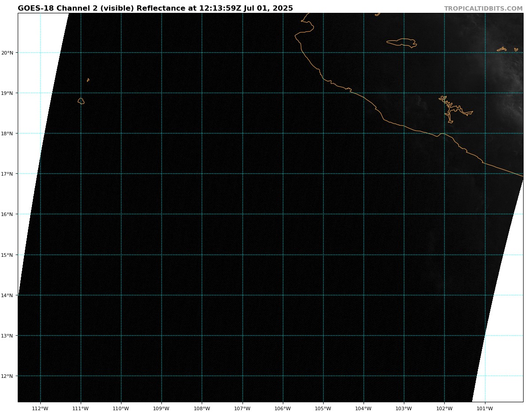
Task: Click the 106°W longitude label
Action: click(283, 408)
